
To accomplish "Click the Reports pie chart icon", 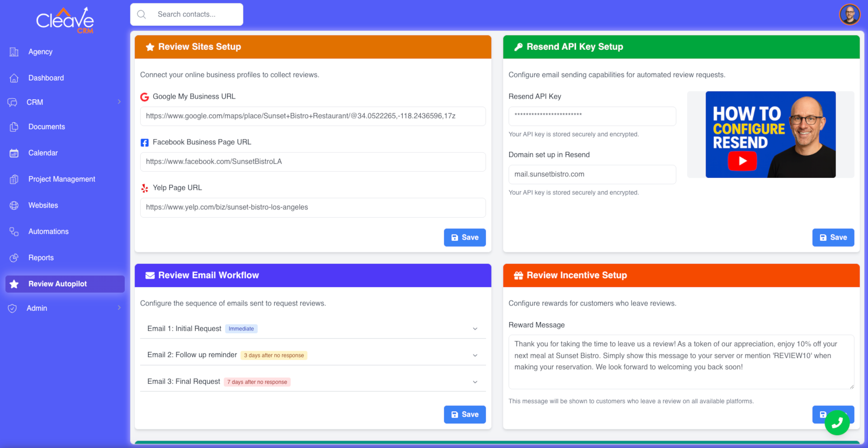I will [14, 258].
